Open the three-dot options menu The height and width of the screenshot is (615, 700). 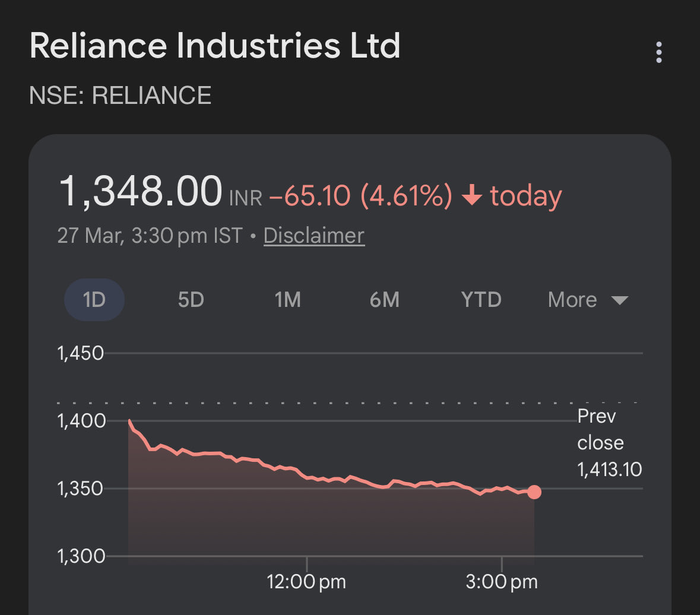pos(658,52)
